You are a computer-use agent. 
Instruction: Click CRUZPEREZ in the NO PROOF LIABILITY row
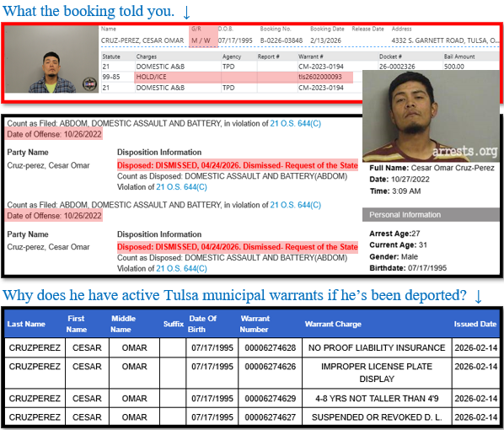click(35, 347)
